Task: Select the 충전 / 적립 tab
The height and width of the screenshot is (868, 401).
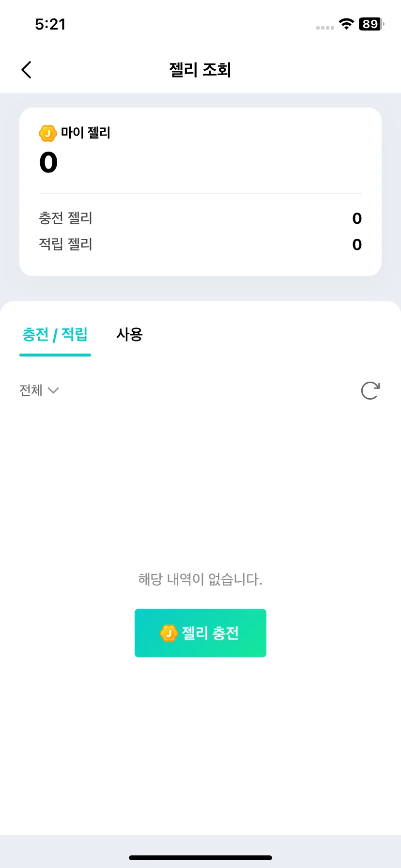Action: click(55, 334)
